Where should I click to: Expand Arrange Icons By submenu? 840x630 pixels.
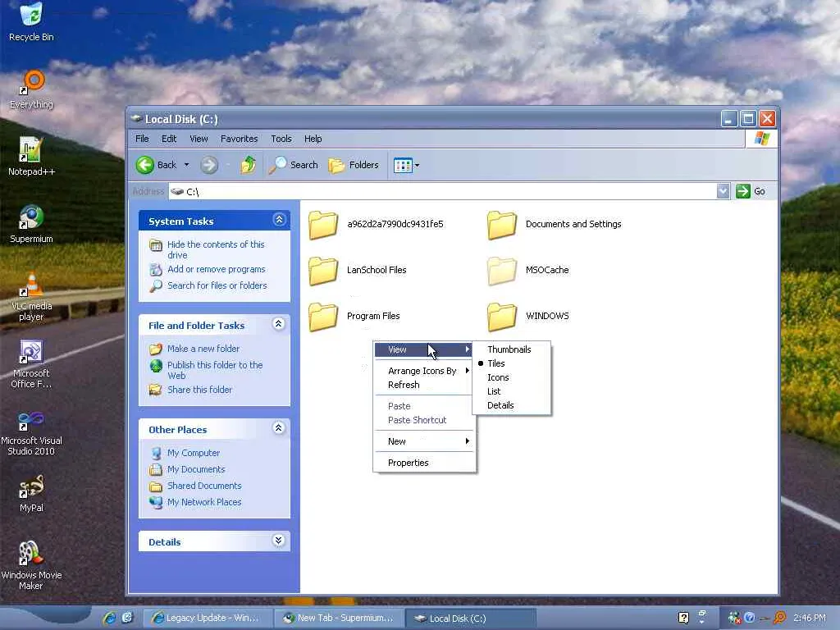click(x=424, y=371)
